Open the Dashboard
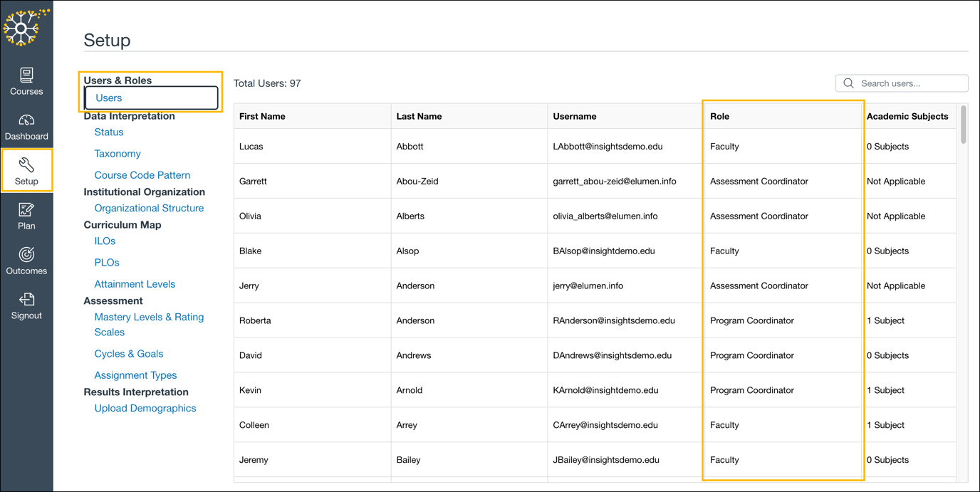This screenshot has height=492, width=980. [x=26, y=125]
